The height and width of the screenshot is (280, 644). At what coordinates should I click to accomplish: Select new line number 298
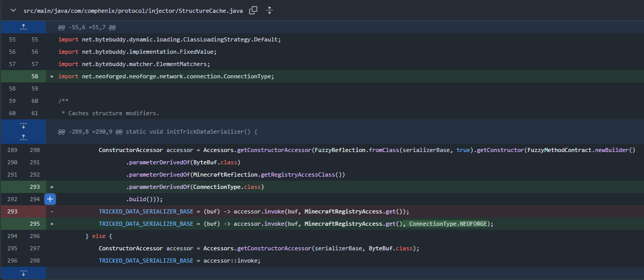[34, 261]
